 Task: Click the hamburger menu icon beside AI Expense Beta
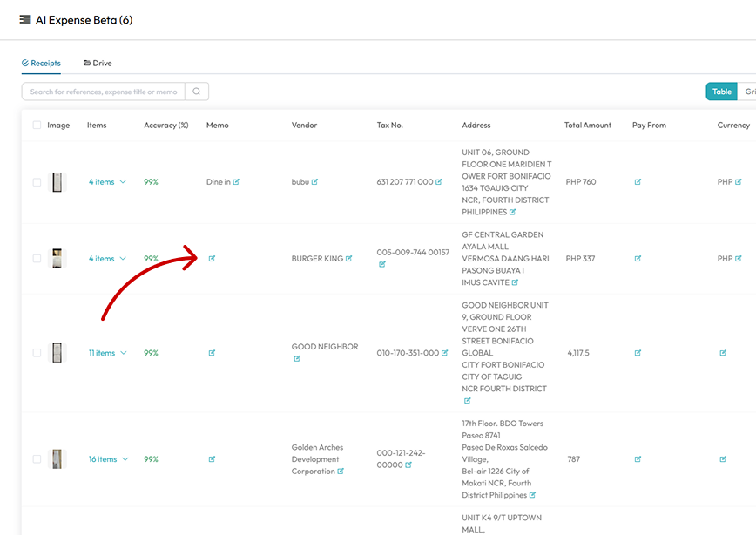click(x=25, y=19)
